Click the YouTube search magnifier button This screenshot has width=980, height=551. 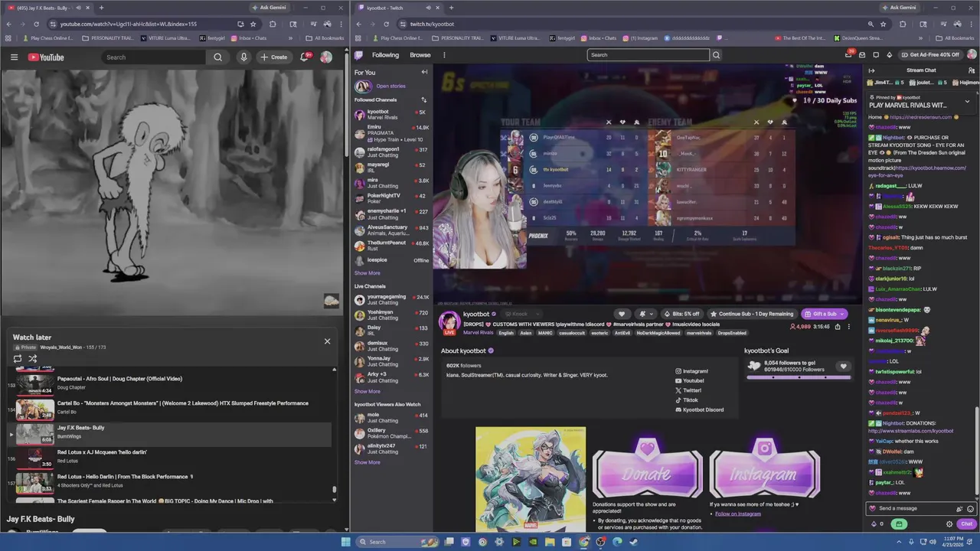tap(218, 57)
